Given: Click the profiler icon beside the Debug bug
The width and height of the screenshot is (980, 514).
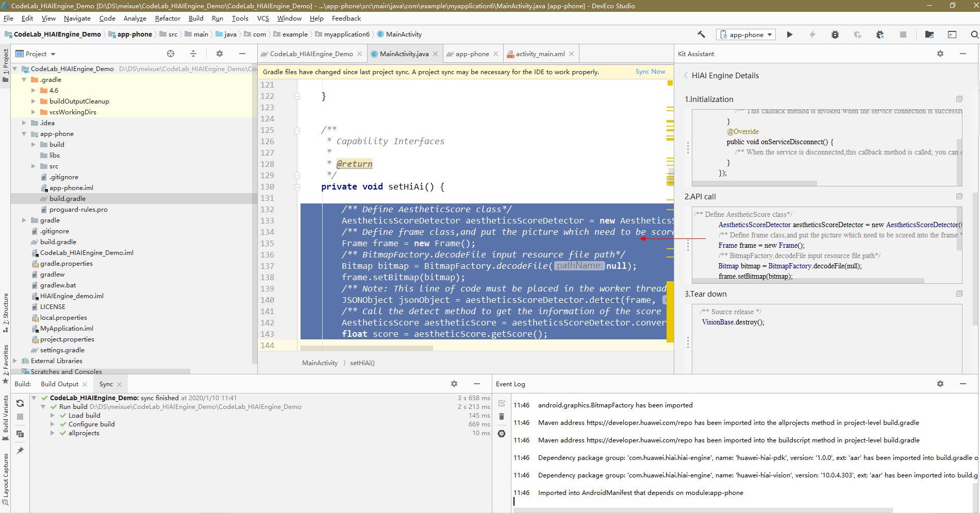Looking at the screenshot, I should click(857, 35).
